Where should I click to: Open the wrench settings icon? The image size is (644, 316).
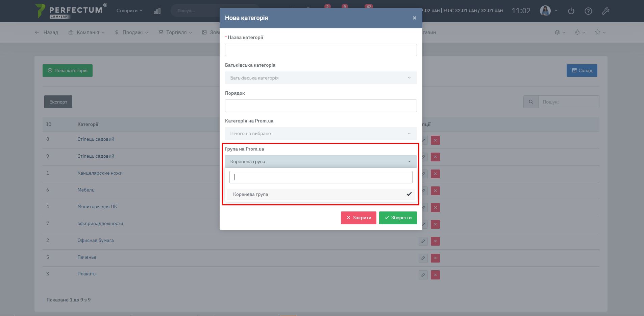(605, 11)
